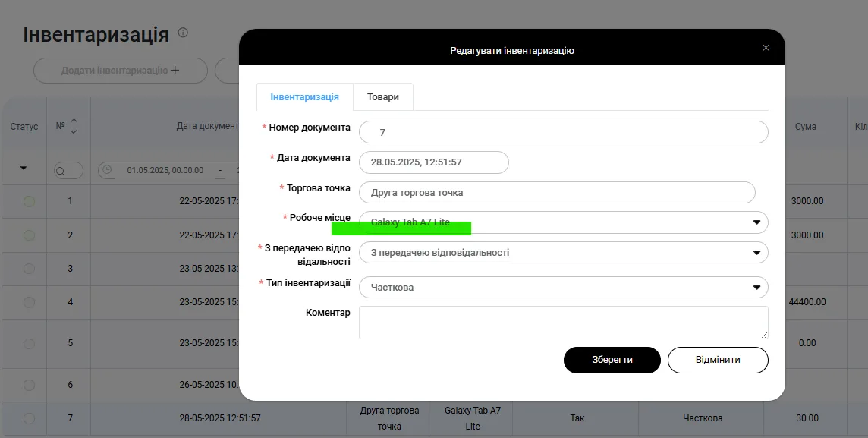Click the status circle for row 1

29,201
